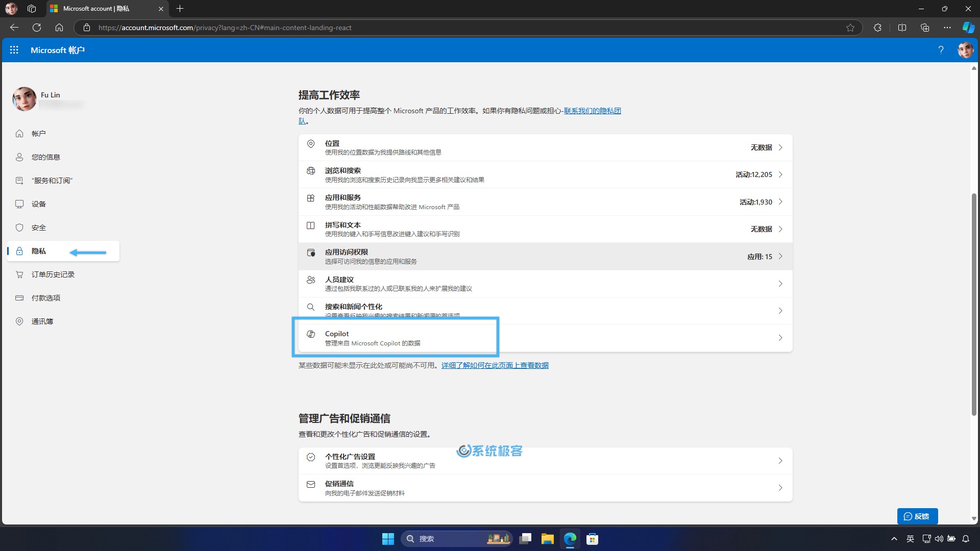Screen dimensions: 980x551
Task: Expand the 人员建议 row chevron
Action: pos(780,284)
